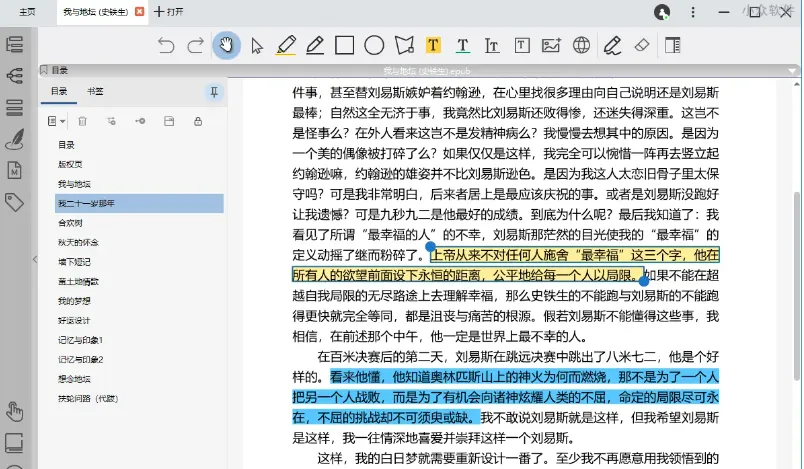Image resolution: width=804 pixels, height=469 pixels.
Task: Open the stacked lines panel in left sidebar
Action: [x=15, y=107]
